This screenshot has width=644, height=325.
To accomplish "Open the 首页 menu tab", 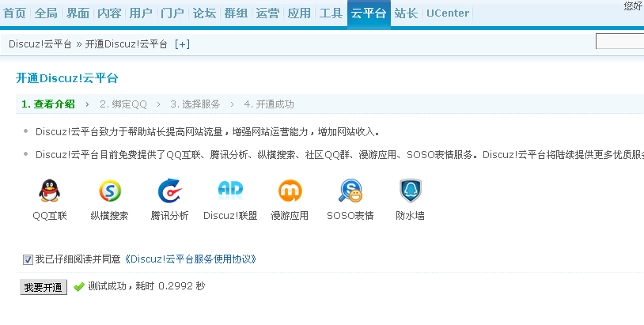I will [x=14, y=13].
